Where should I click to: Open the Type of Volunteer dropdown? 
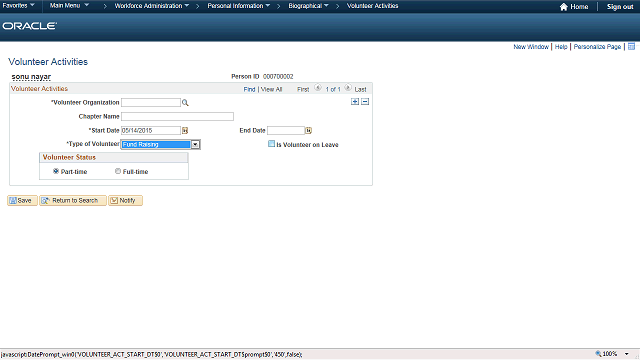point(196,144)
